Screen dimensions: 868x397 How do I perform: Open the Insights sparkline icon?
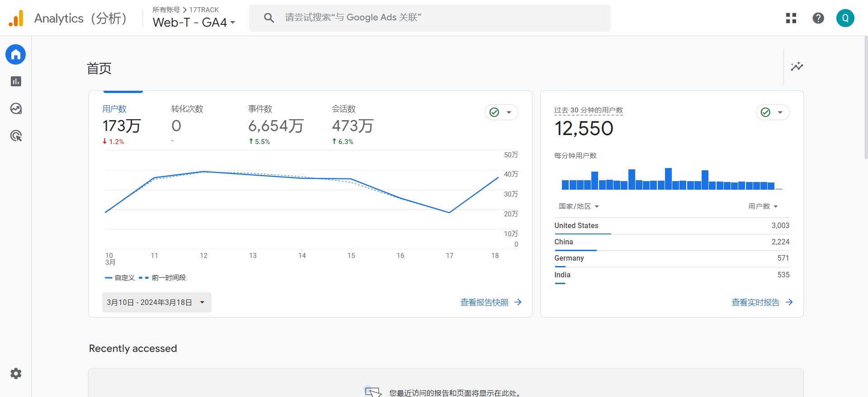tap(797, 66)
